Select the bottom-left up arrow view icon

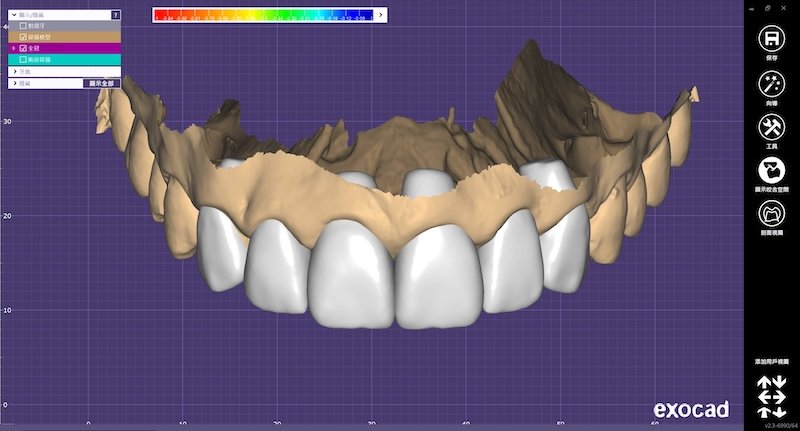tap(764, 412)
